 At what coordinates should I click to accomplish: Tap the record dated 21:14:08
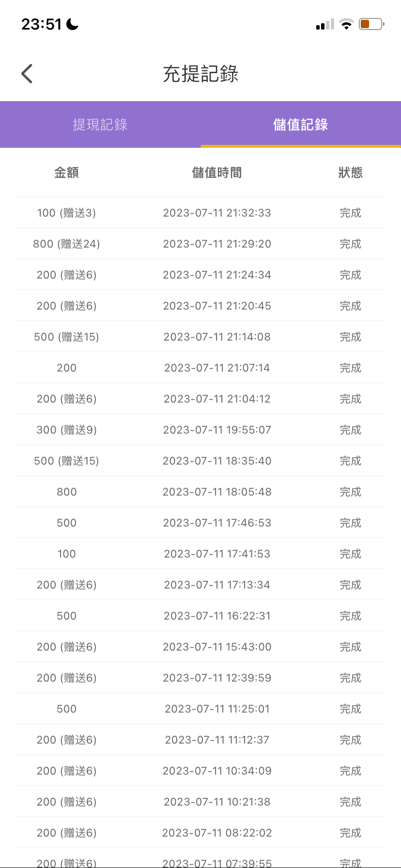(x=216, y=337)
